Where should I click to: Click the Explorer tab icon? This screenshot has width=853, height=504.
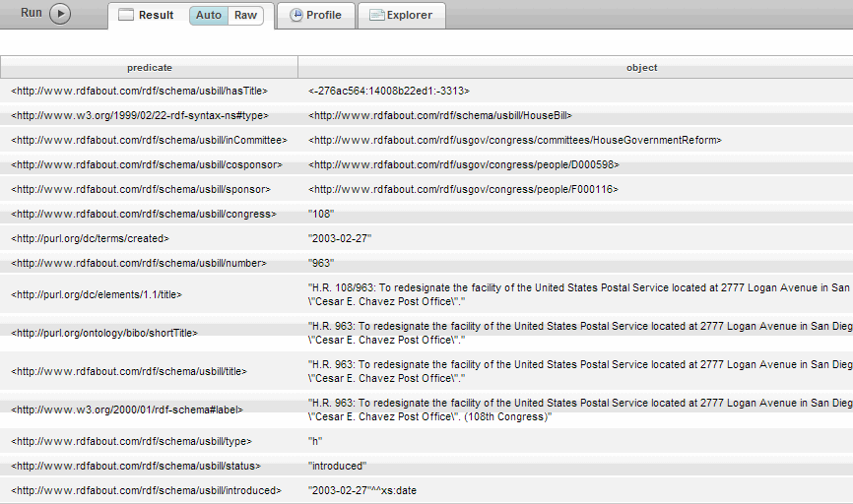(375, 15)
